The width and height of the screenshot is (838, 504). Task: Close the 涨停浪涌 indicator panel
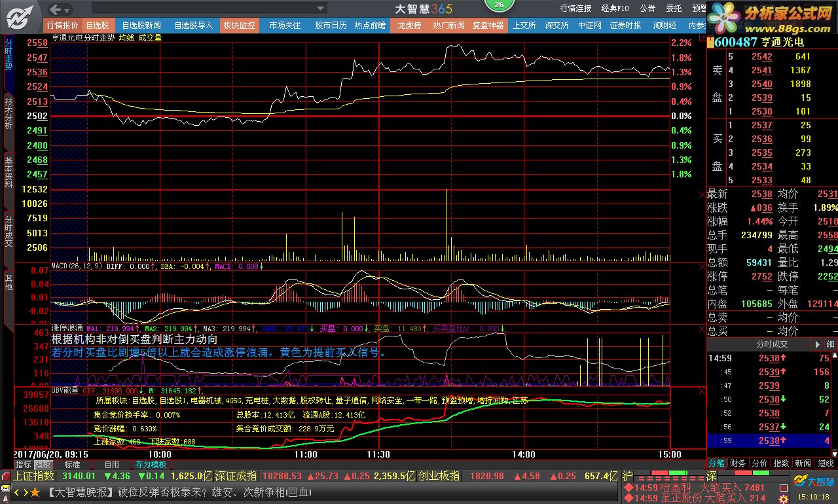(x=702, y=329)
